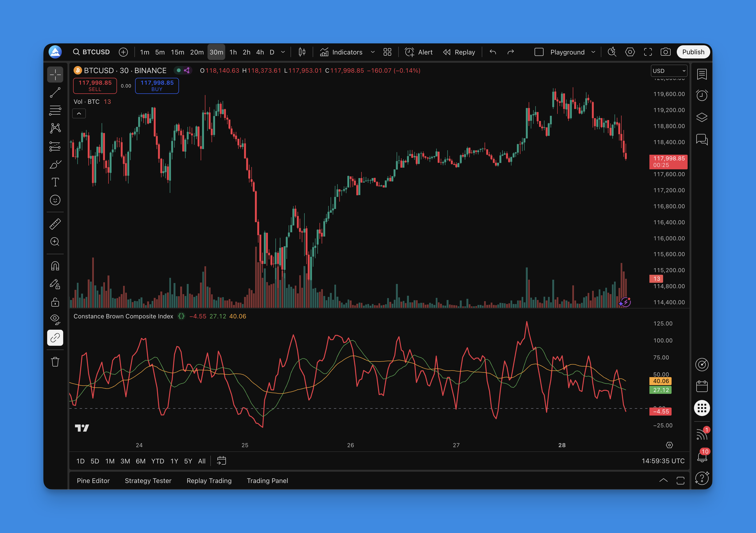Open the chats panel icon

702,140
